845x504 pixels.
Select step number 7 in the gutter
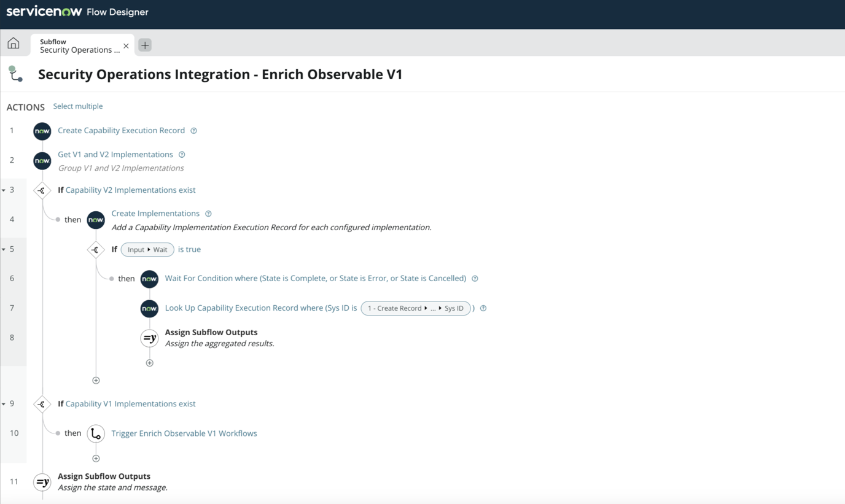(12, 308)
